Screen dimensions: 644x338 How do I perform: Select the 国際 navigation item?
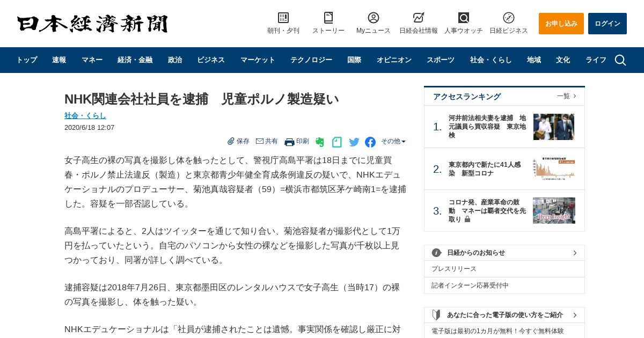[354, 60]
